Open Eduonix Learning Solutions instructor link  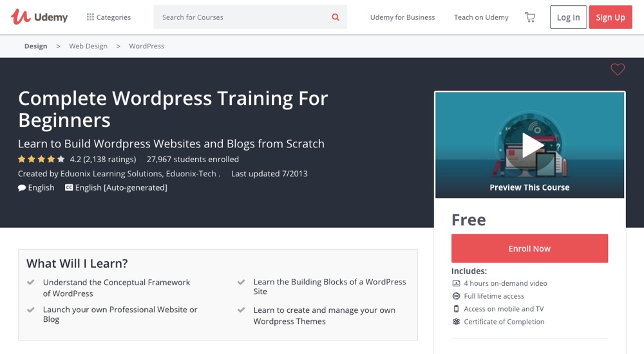(111, 174)
